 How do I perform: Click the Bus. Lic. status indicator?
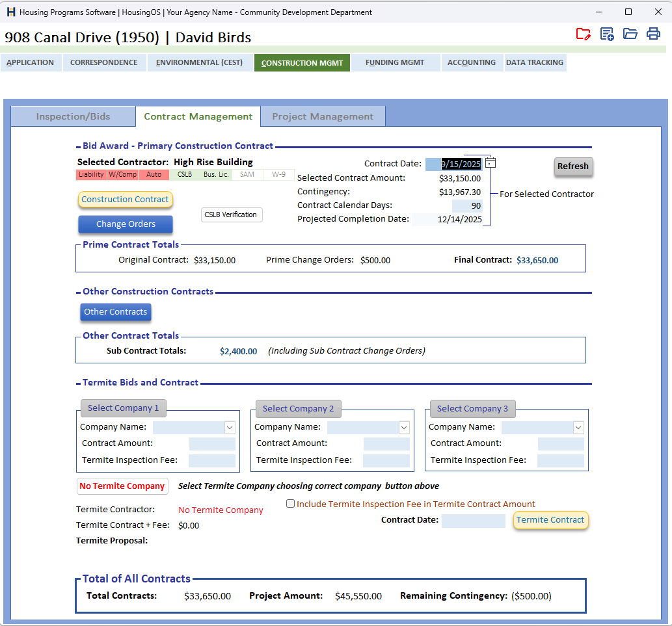coord(216,175)
